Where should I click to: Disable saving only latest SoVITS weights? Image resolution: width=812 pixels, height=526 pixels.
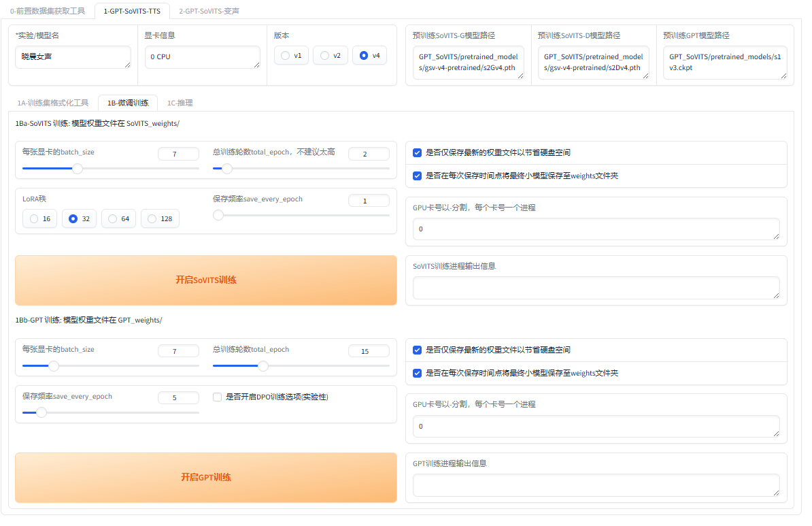tap(417, 152)
